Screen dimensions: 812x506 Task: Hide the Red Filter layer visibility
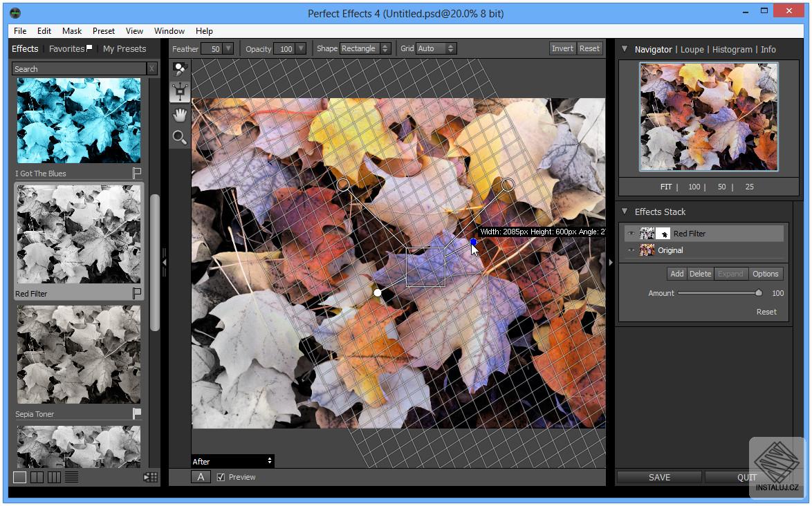click(x=631, y=234)
